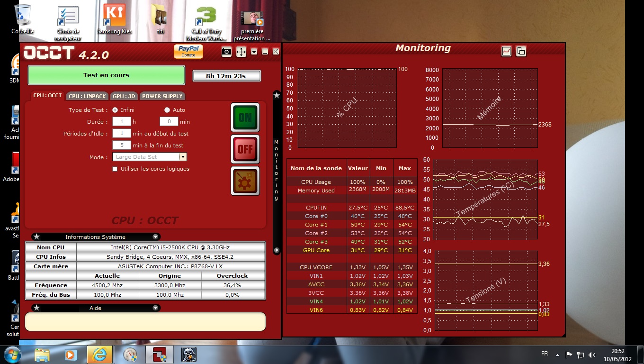
Task: Open the test settings gear icon
Action: tap(245, 181)
